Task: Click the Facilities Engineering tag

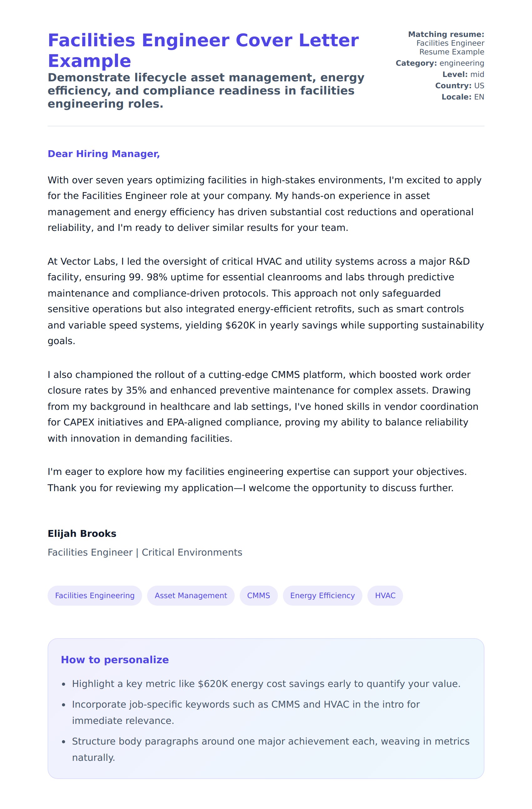Action: coord(95,596)
